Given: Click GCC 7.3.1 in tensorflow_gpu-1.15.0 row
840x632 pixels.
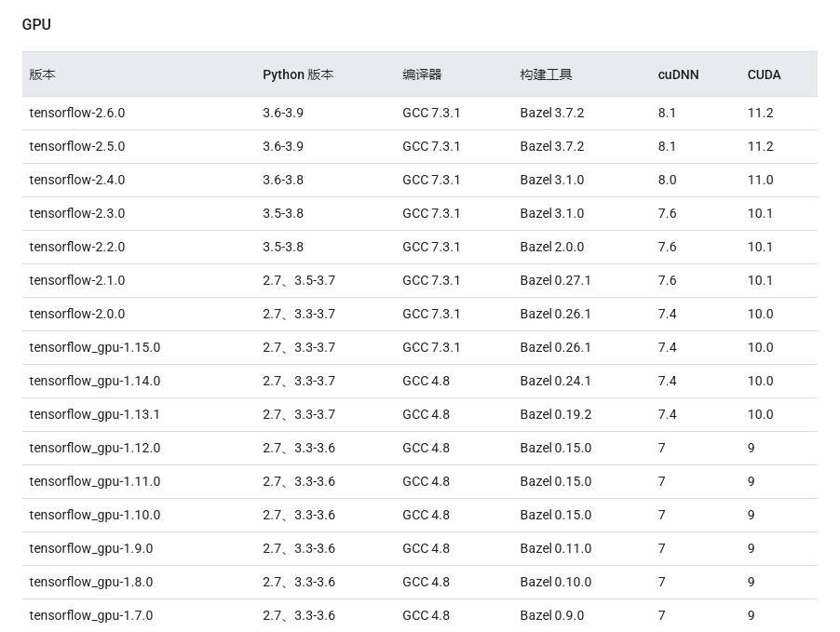Looking at the screenshot, I should coord(431,347).
